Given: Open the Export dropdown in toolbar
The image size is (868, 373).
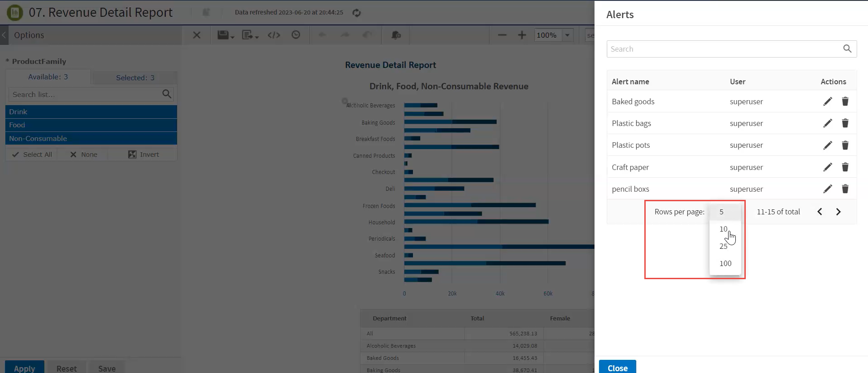Looking at the screenshot, I should (250, 35).
